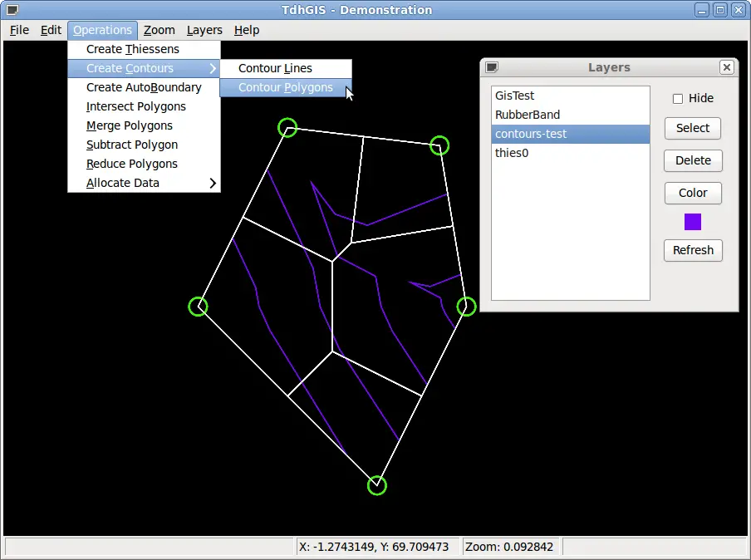Click the Color button
751x560 pixels.
click(693, 193)
